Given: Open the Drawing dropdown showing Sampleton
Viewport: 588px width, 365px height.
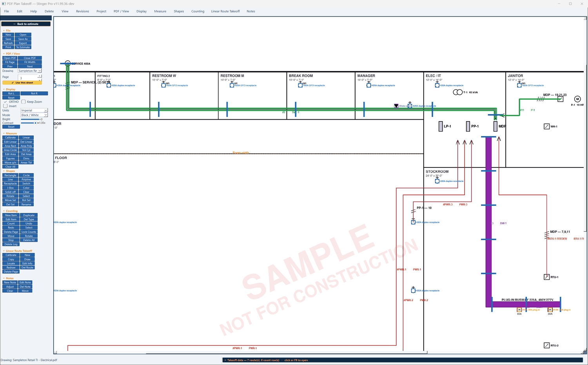Looking at the screenshot, I should pyautogui.click(x=29, y=71).
